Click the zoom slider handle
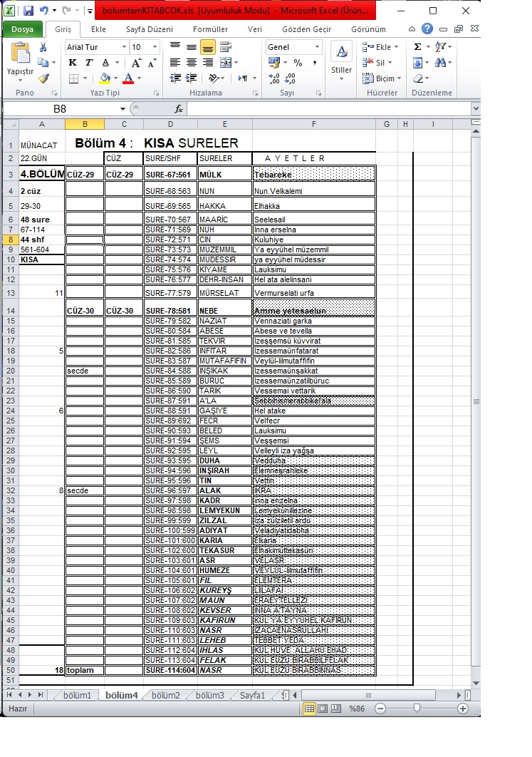The height and width of the screenshot is (757, 532). click(x=417, y=709)
